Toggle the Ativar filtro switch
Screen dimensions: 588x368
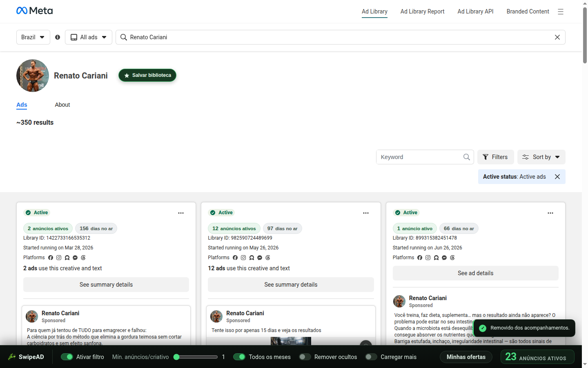point(67,357)
